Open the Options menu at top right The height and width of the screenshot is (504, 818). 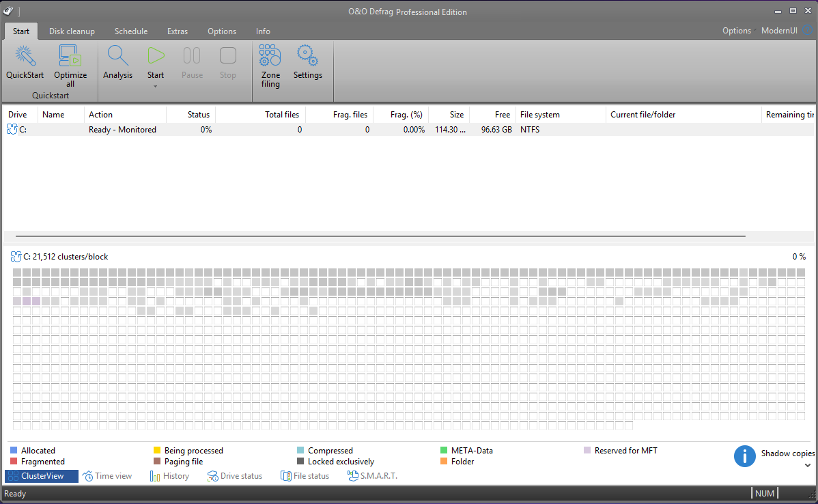click(737, 31)
